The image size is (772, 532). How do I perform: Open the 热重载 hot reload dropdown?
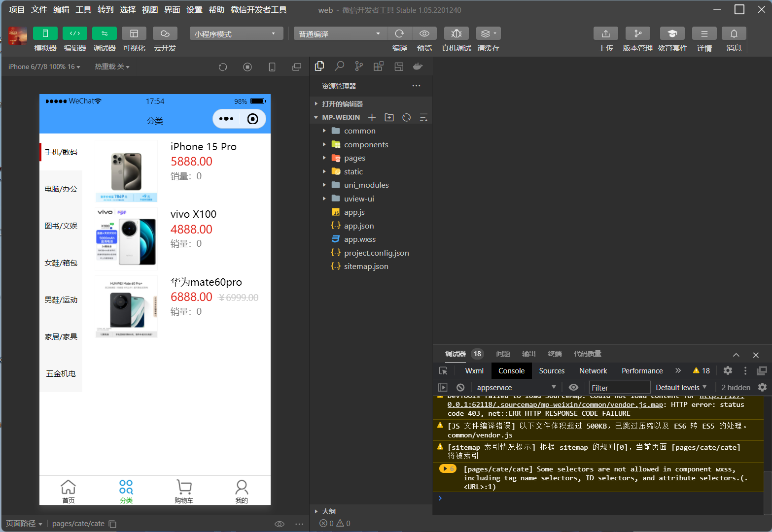112,66
